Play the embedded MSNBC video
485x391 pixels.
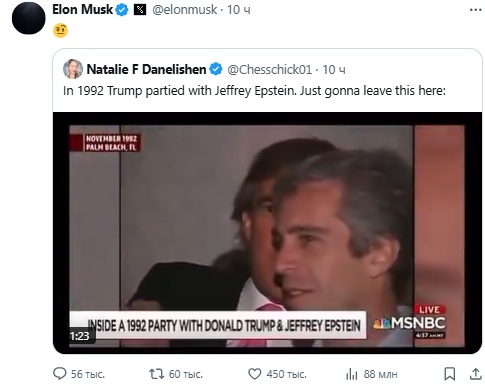[x=267, y=233]
